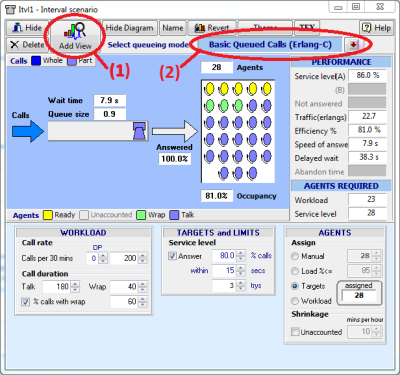Screen dimensions: 400x375
Task: Click the blue incoming Calls arrow
Action: 28,131
